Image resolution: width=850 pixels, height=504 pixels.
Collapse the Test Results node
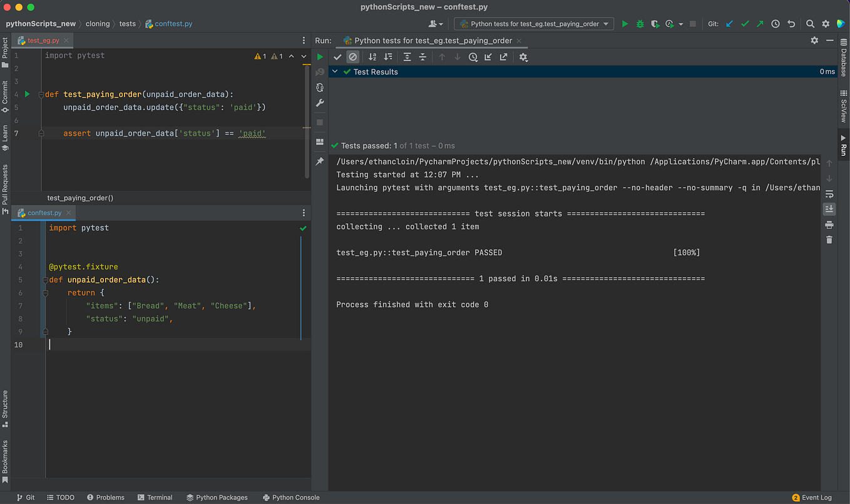coord(334,71)
